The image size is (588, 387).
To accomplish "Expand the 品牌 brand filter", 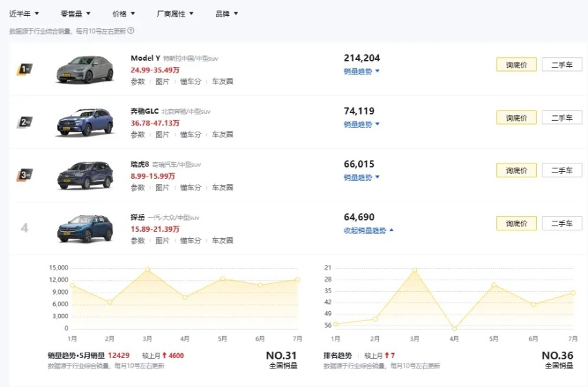I will point(226,14).
